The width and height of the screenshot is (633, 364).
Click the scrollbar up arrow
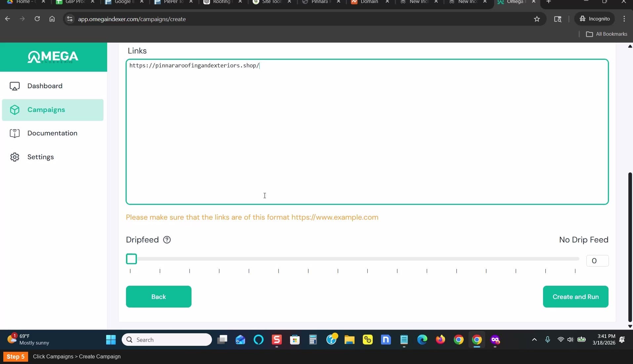(630, 46)
